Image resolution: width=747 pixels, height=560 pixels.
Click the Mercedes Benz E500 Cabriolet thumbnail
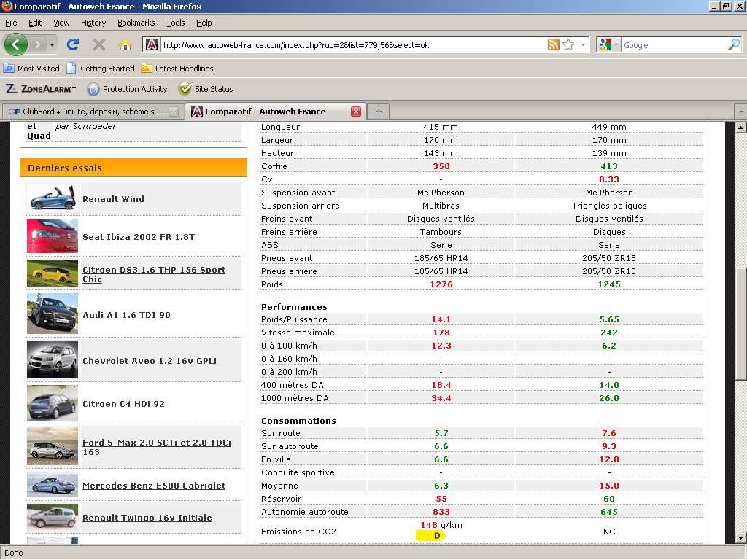53,485
